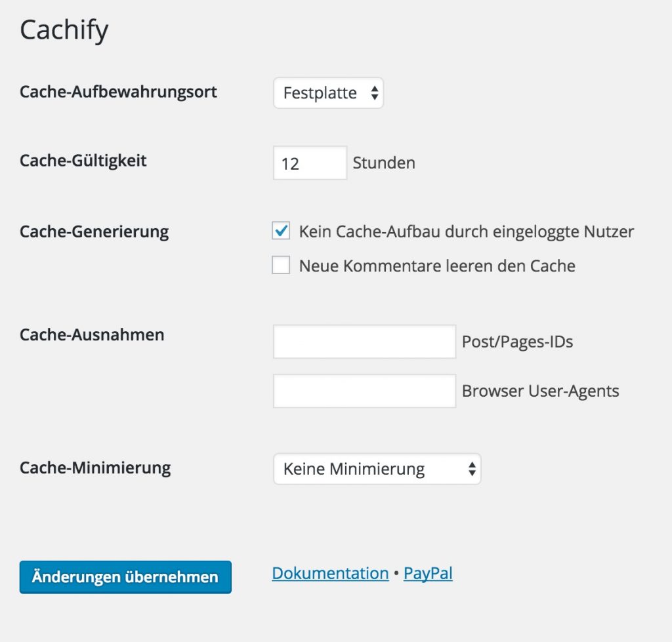Image resolution: width=672 pixels, height=642 pixels.
Task: Click the Cache-Generierung section label
Action: tap(94, 231)
